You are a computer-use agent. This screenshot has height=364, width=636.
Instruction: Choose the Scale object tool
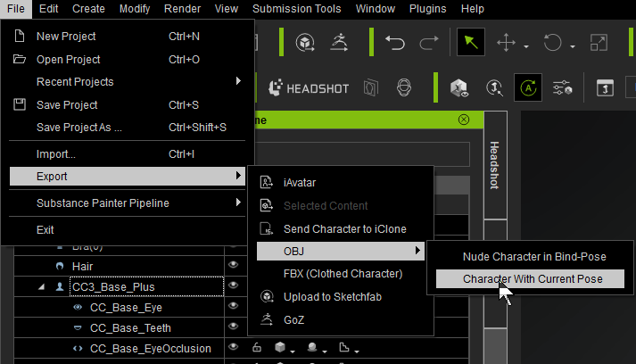pos(599,42)
